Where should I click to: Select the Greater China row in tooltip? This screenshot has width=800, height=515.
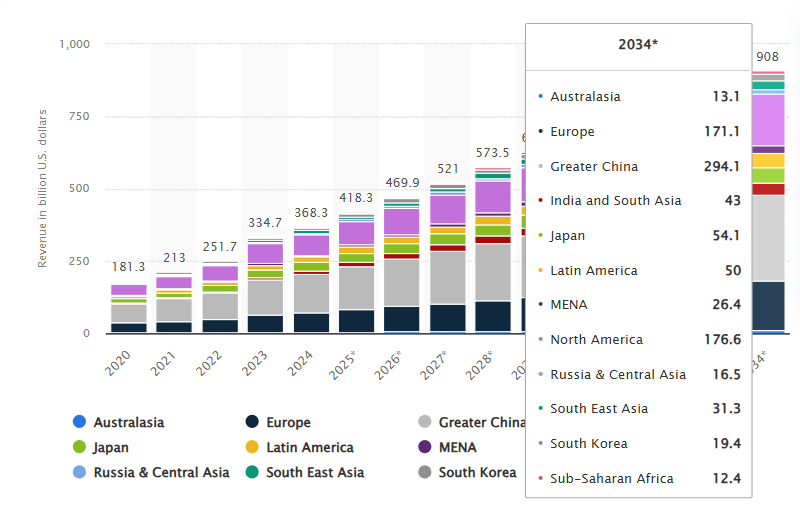pyautogui.click(x=594, y=166)
